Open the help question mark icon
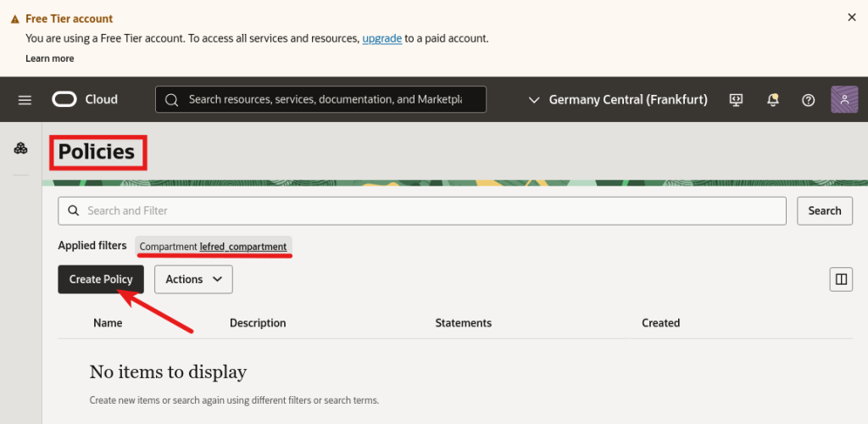The image size is (868, 424). (x=809, y=100)
